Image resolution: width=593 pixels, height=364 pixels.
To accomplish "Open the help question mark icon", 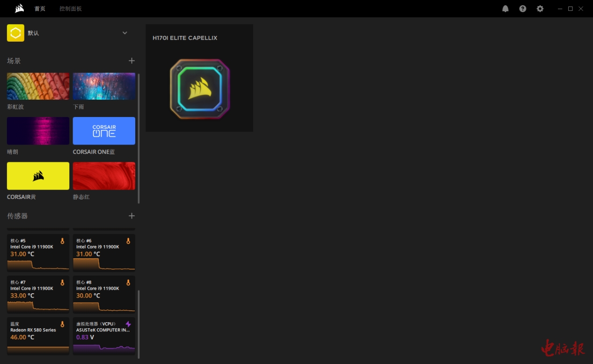I will (x=523, y=9).
